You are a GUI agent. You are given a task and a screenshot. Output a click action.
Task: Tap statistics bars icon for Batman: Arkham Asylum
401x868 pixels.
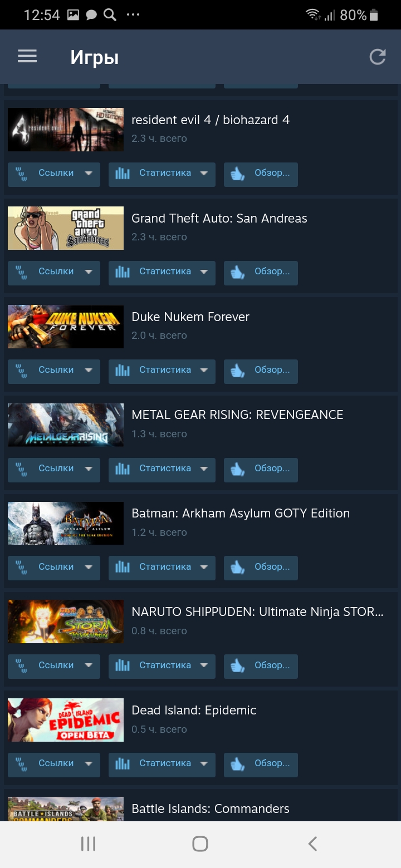(123, 568)
